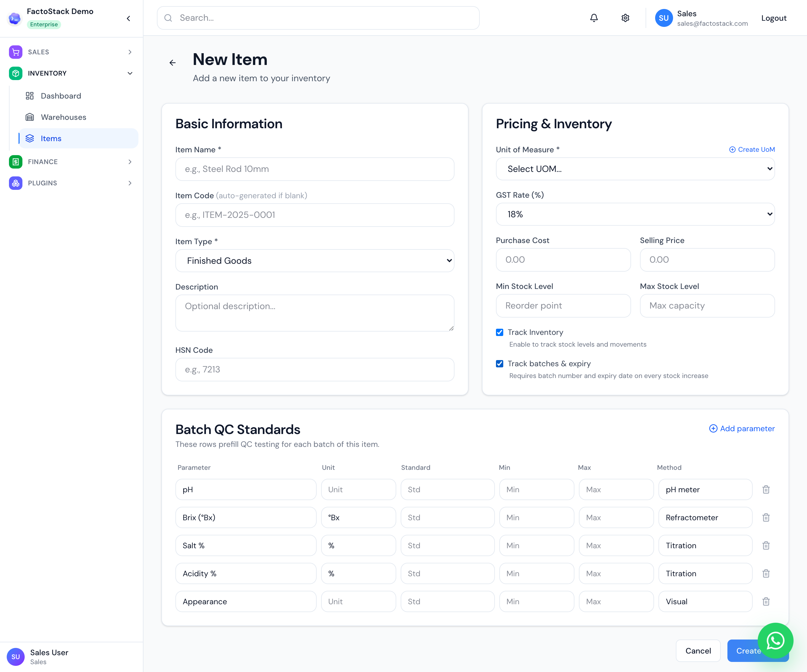Delete the Appearance parameter row
Screen dimensions: 807x672
766,602
